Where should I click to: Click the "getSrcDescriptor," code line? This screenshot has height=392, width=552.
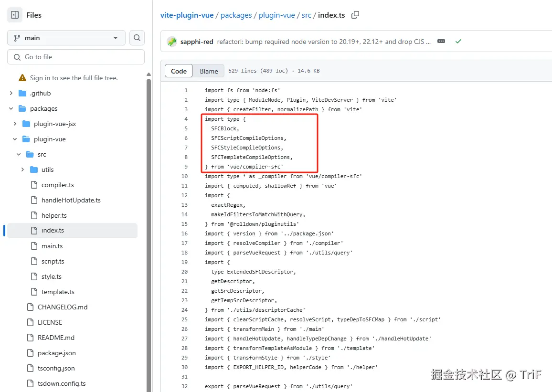pyautogui.click(x=238, y=291)
